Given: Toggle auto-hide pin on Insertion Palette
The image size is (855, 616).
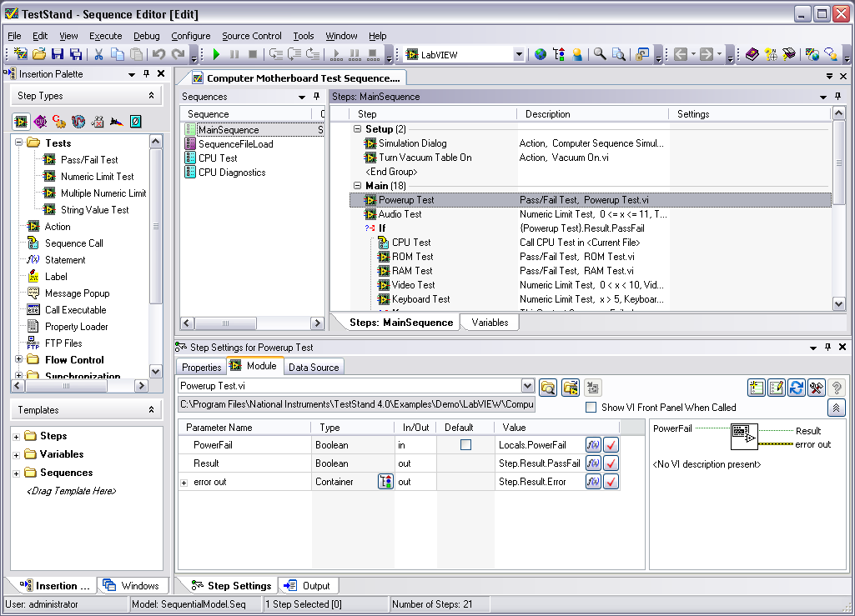Looking at the screenshot, I should [145, 74].
